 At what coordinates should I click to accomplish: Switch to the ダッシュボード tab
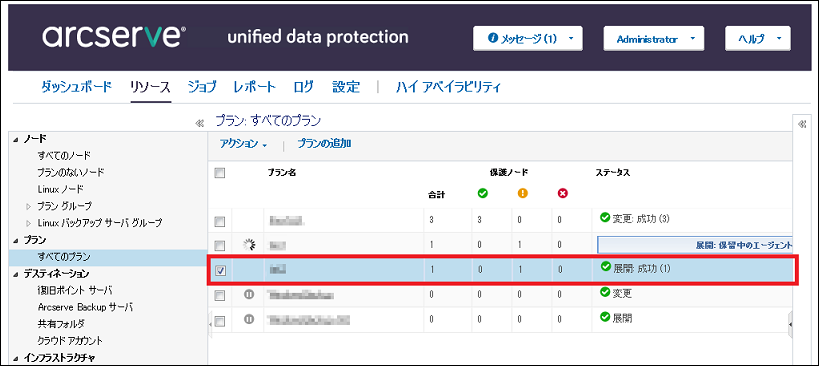click(x=76, y=87)
